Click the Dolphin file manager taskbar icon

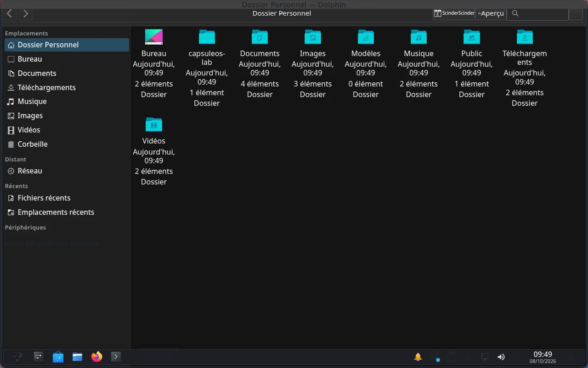pos(77,356)
